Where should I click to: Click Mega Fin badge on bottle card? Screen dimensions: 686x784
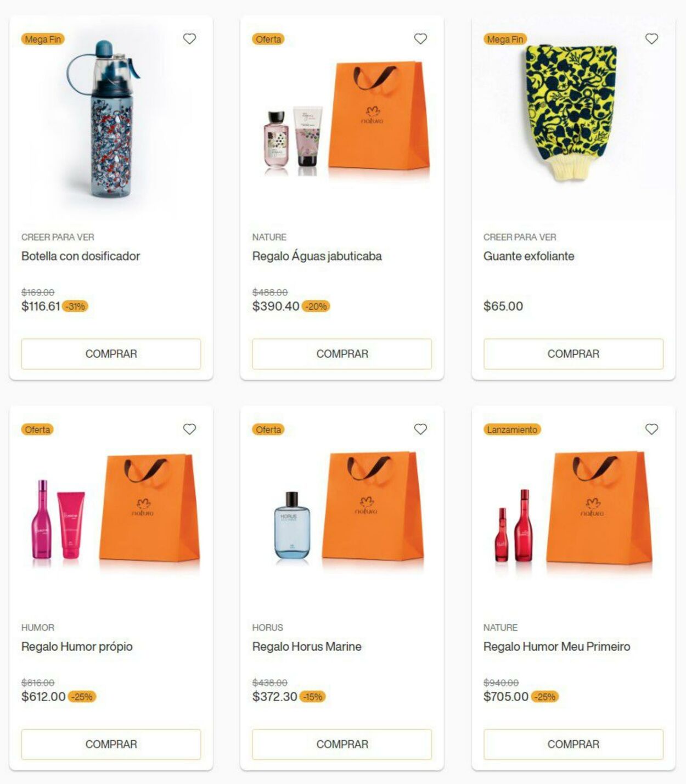43,40
